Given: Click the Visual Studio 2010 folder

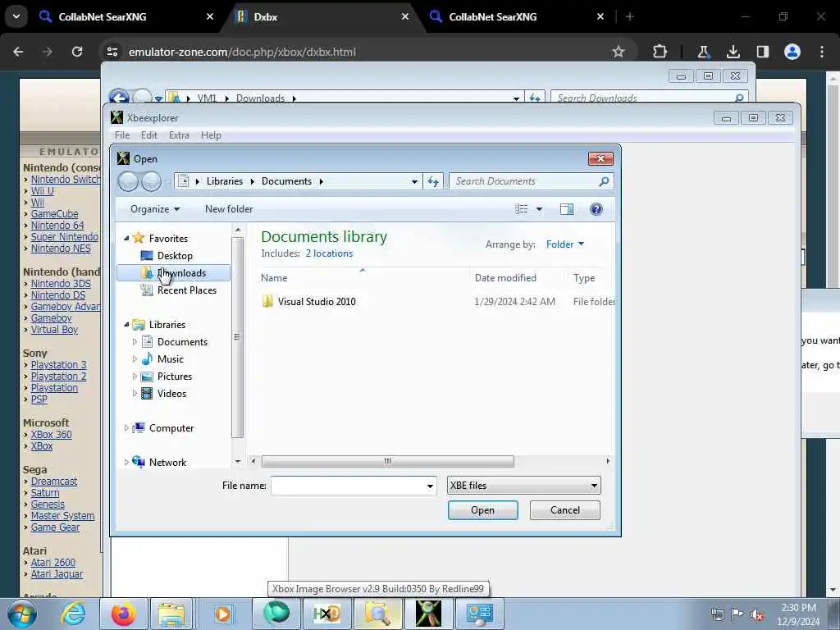Looking at the screenshot, I should 316,302.
